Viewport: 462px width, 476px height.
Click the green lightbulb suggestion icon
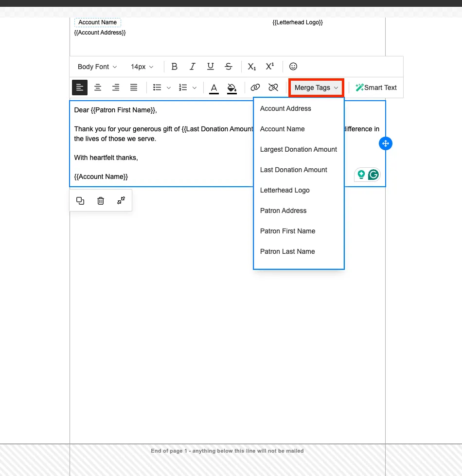coord(361,175)
